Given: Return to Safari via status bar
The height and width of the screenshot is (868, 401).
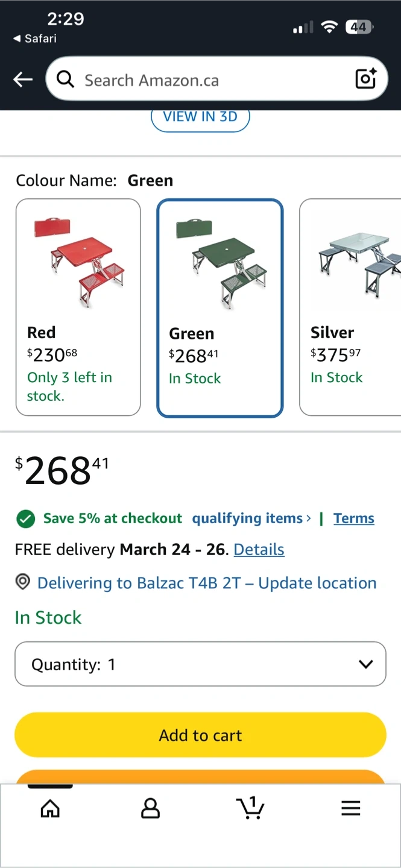Looking at the screenshot, I should [35, 39].
